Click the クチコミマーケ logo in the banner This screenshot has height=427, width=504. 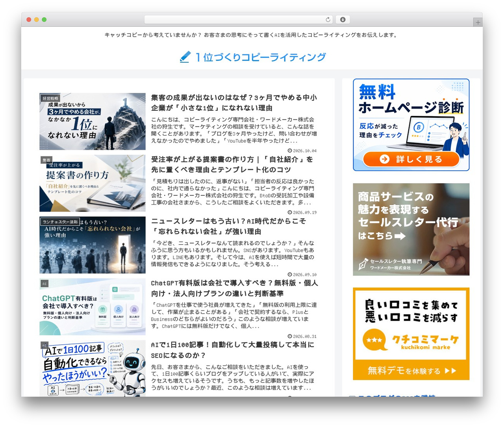(411, 340)
